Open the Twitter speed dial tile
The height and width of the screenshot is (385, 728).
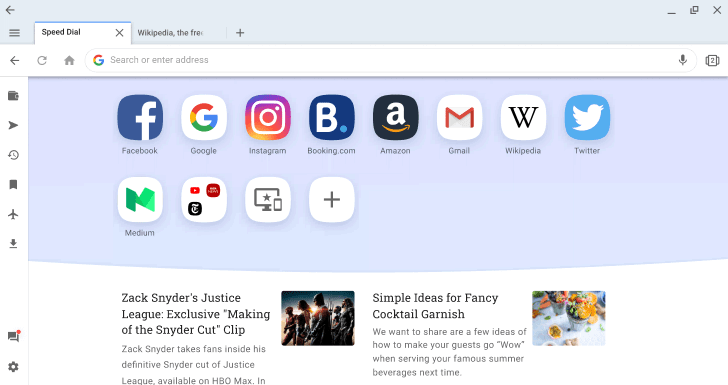coord(587,117)
